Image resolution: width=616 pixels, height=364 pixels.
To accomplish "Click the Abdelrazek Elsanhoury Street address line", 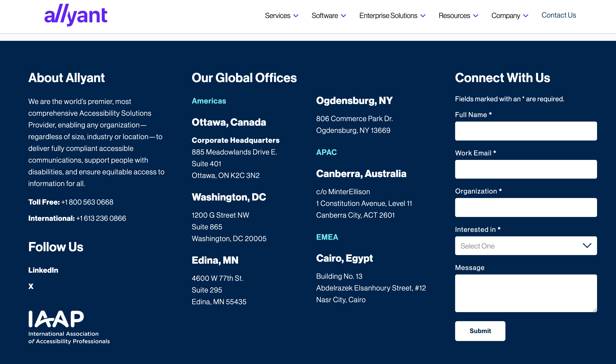I will (371, 288).
